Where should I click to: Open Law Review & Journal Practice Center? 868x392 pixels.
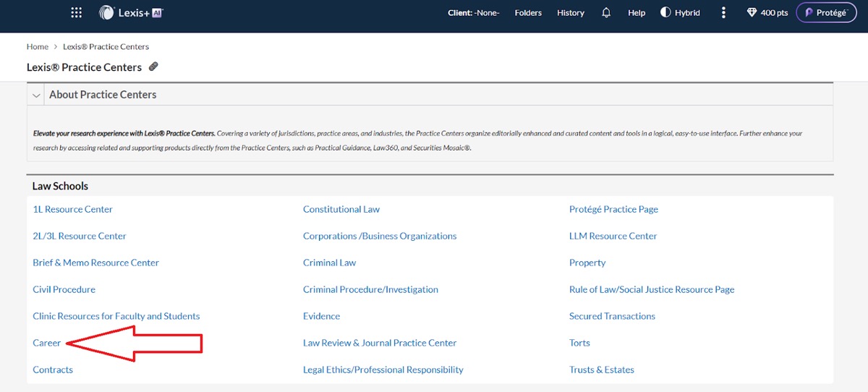(x=380, y=343)
